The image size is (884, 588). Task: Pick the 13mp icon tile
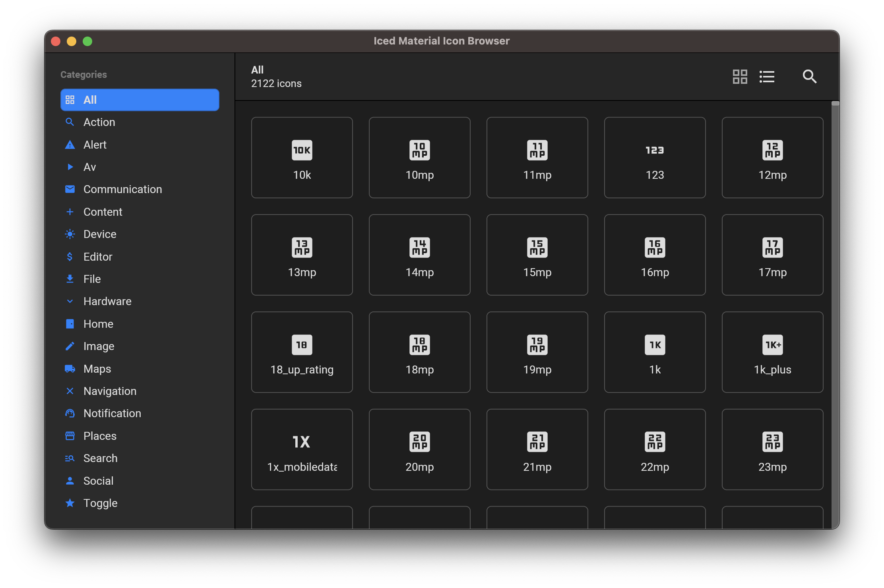point(302,255)
